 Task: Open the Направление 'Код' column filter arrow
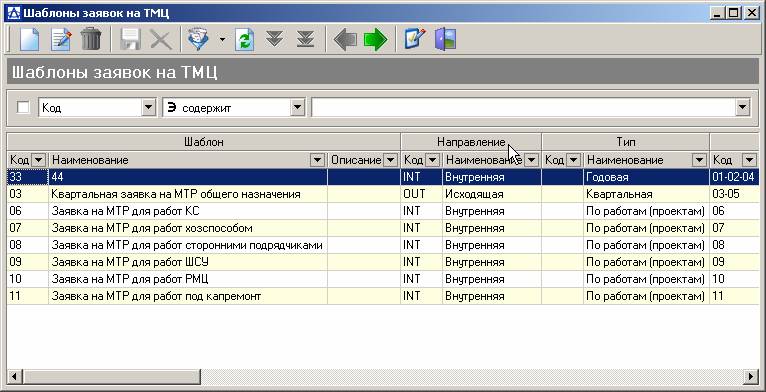432,160
